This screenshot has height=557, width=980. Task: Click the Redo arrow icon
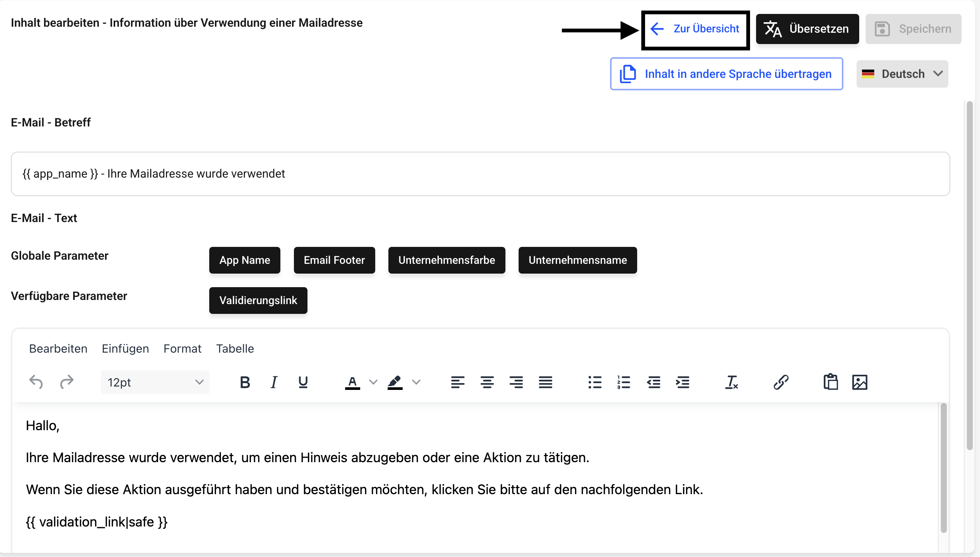click(x=67, y=382)
